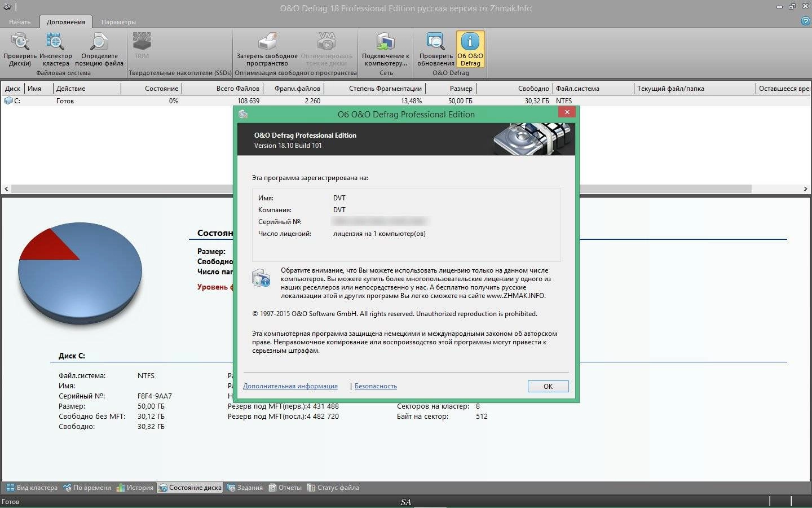
Task: Click Об O&O Defrag info icon
Action: 470,49
